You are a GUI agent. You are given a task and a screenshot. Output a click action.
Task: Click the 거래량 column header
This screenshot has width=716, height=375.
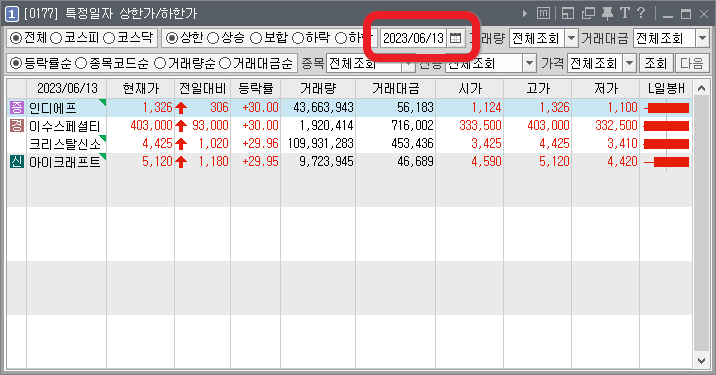[x=318, y=88]
